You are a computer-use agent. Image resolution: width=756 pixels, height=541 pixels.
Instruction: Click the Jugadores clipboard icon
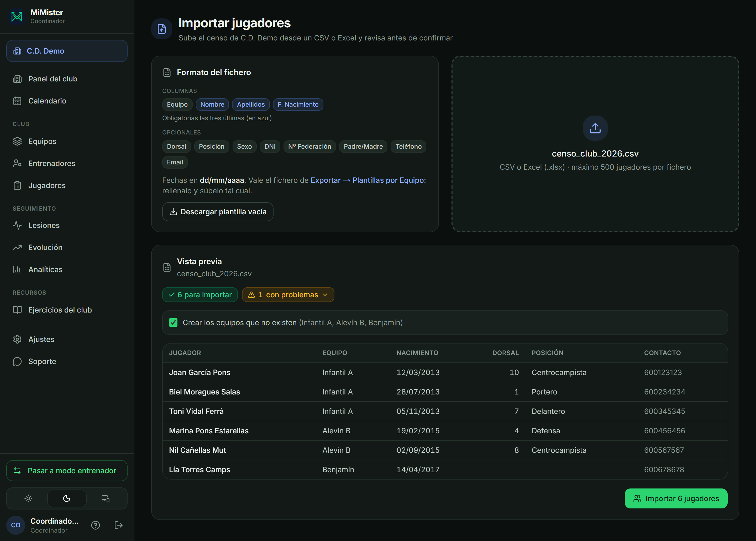point(17,186)
